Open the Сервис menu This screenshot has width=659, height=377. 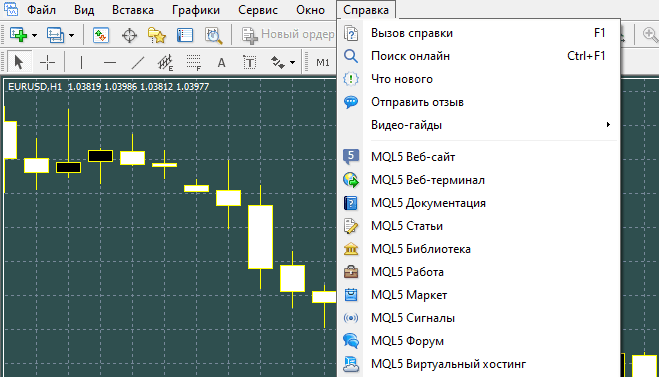(258, 10)
